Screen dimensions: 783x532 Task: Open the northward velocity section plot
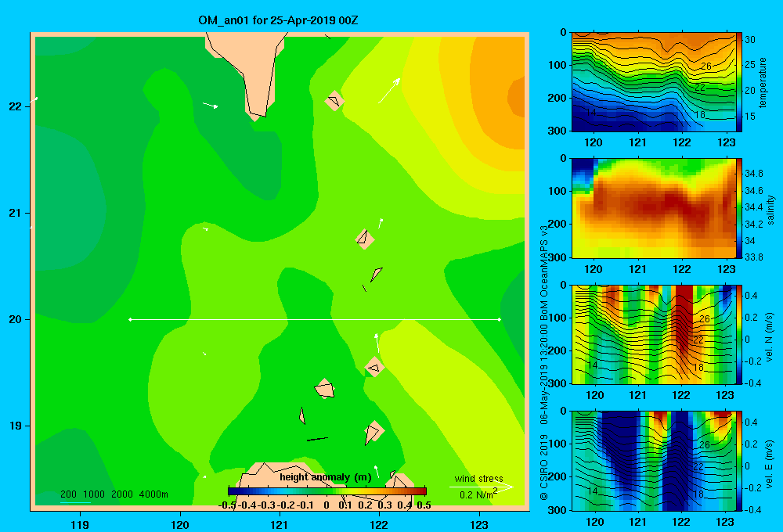coord(654,334)
